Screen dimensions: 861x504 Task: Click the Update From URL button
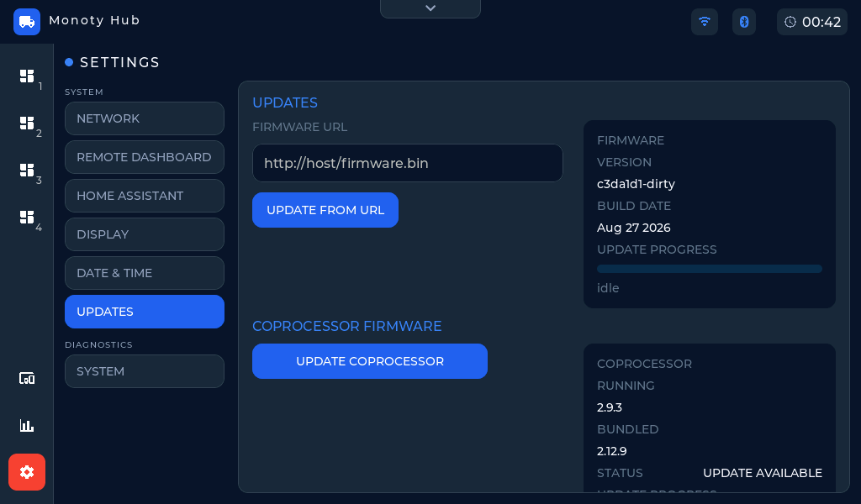325,210
